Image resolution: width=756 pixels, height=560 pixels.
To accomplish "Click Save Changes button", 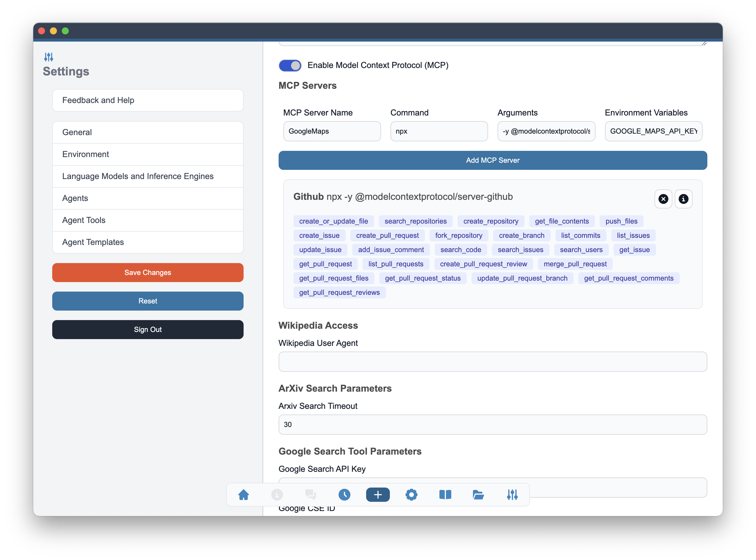I will pos(148,273).
